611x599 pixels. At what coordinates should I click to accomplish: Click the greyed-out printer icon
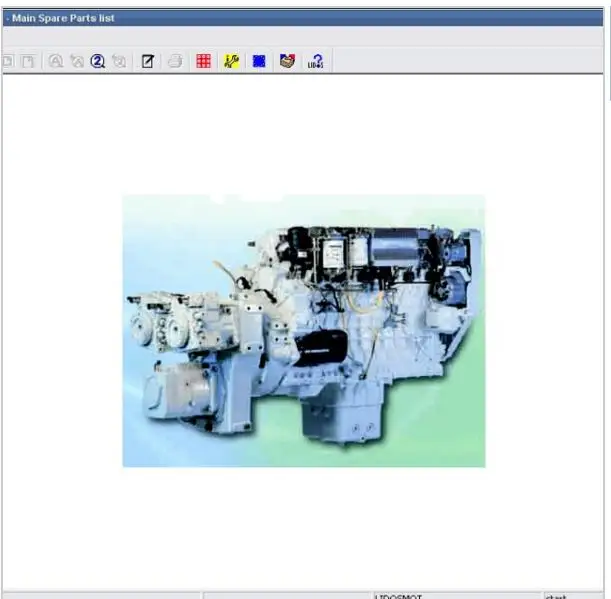click(175, 61)
